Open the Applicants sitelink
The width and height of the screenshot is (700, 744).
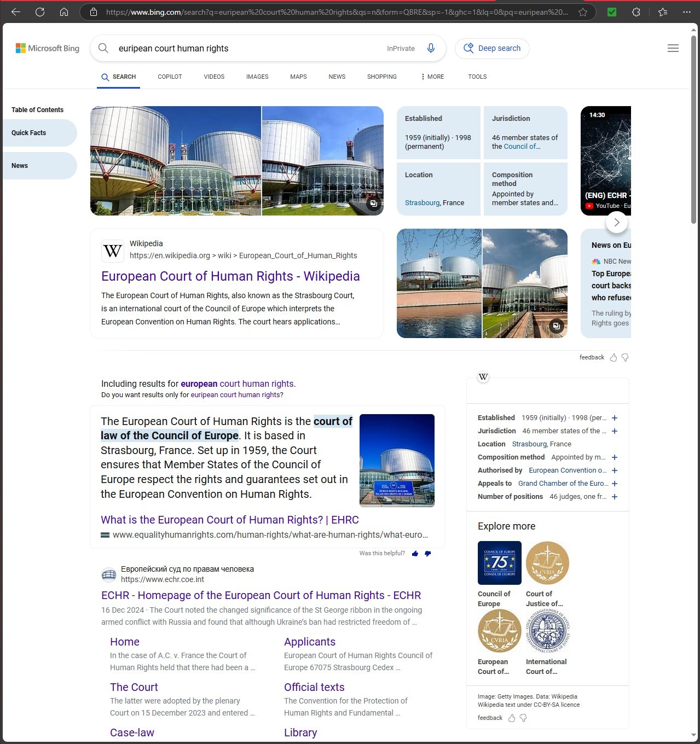click(310, 642)
